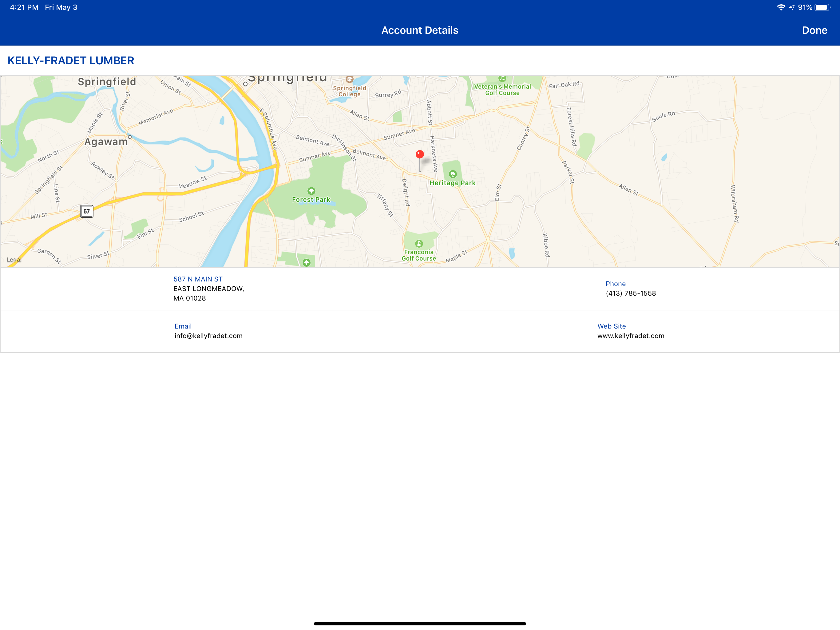Image resolution: width=840 pixels, height=630 pixels.
Task: Tap the Email label
Action: tap(183, 326)
